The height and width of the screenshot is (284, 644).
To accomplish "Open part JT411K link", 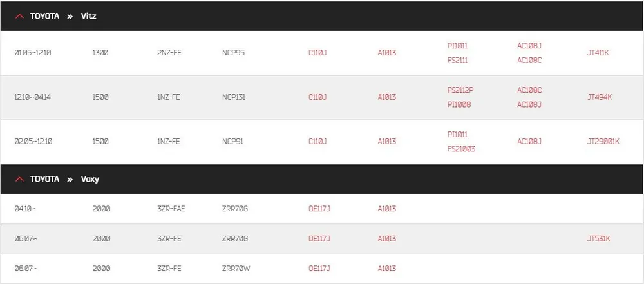I will (x=598, y=53).
